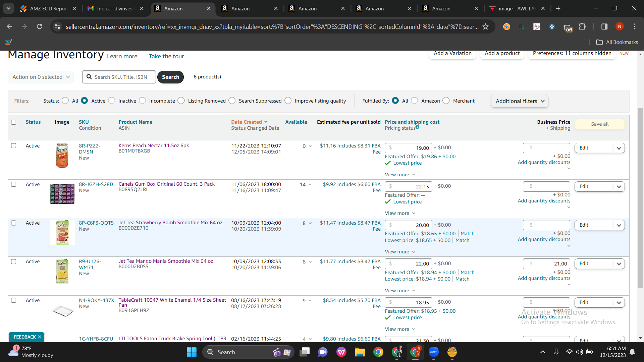Check the Kerns Peach Nectar row
The width and height of the screenshot is (644, 362).
point(14,146)
